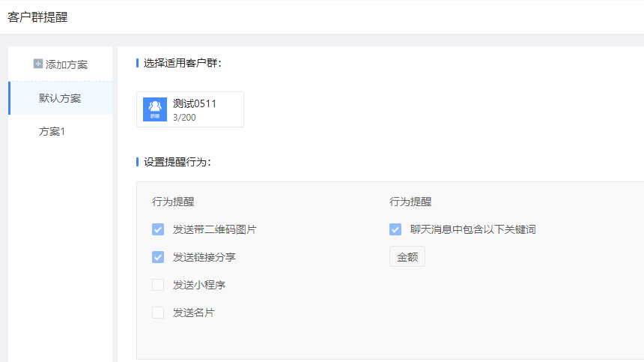644x362 pixels.
Task: Toggle 聊天消息中包含以下关键词 checkbox
Action: pyautogui.click(x=395, y=229)
